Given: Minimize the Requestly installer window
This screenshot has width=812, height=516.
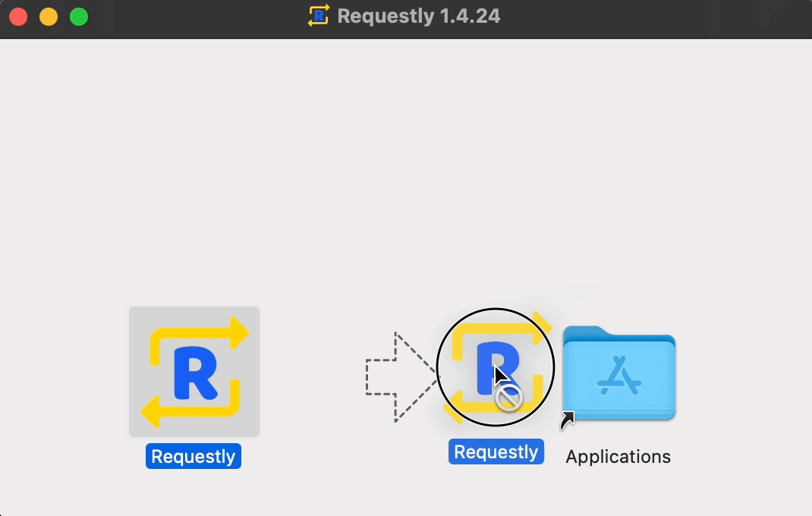Looking at the screenshot, I should point(49,17).
